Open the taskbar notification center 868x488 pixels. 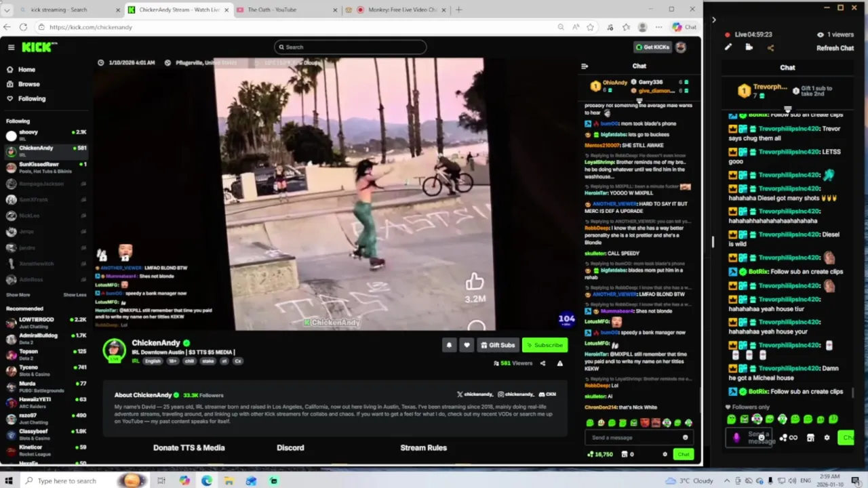click(x=856, y=481)
